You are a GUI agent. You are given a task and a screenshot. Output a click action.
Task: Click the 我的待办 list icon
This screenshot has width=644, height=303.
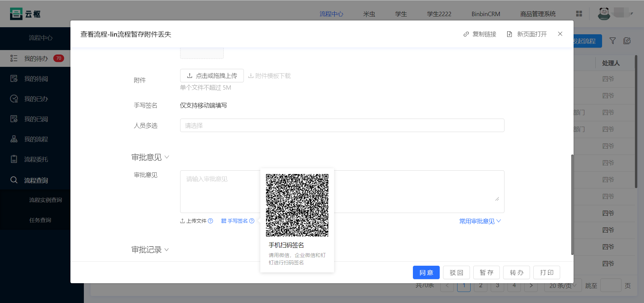coord(14,58)
